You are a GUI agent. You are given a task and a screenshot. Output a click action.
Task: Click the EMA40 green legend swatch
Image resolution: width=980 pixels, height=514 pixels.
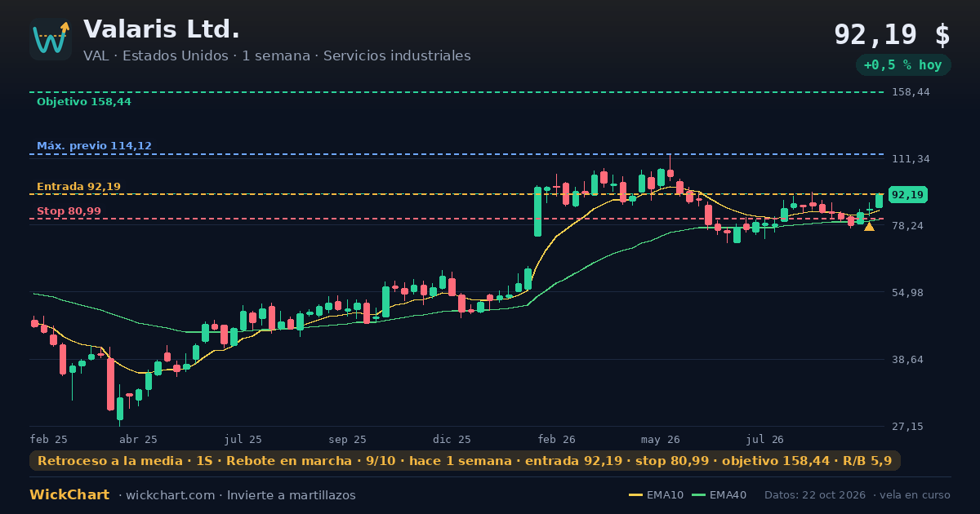pos(698,495)
